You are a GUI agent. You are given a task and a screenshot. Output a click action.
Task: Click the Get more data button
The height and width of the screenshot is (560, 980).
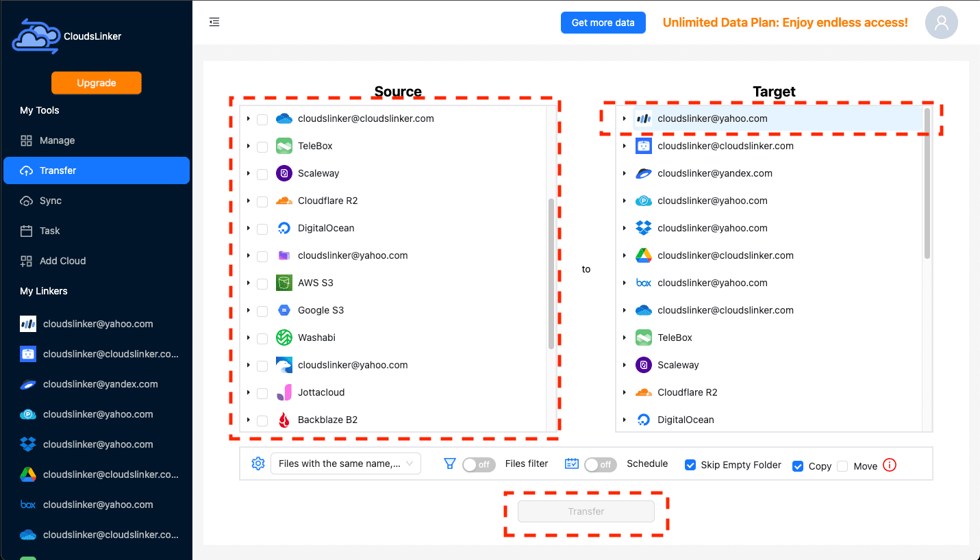(603, 23)
